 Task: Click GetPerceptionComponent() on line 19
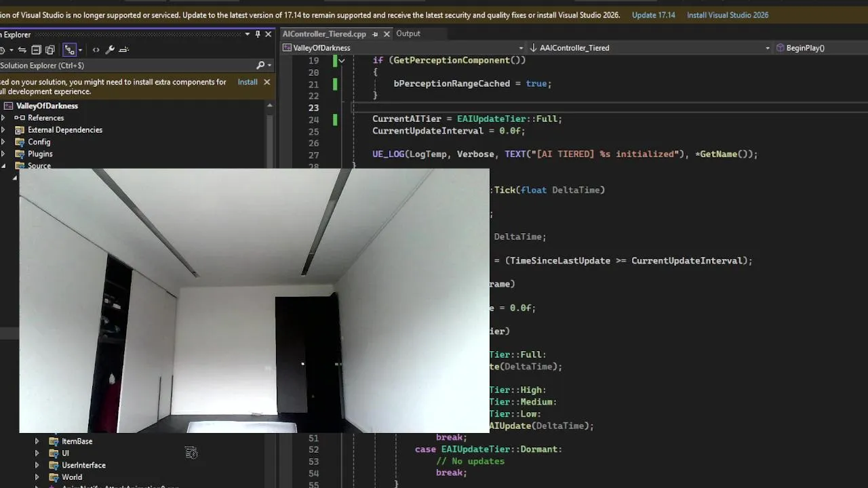tap(457, 60)
